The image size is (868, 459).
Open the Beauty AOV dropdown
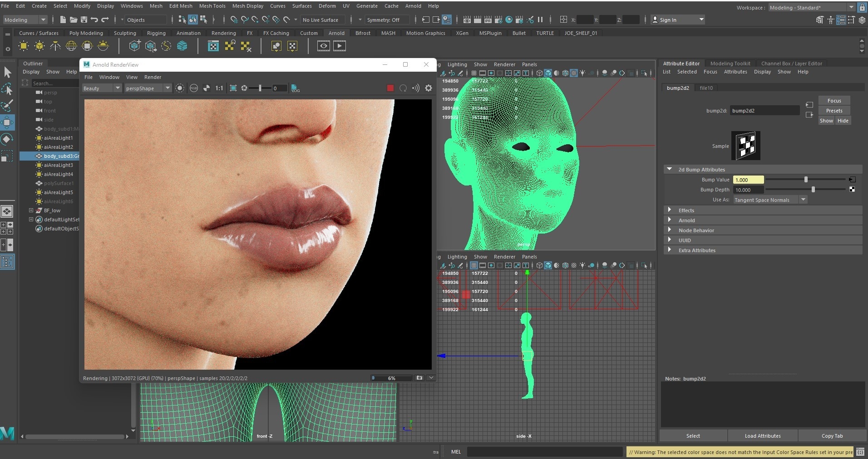[102, 88]
